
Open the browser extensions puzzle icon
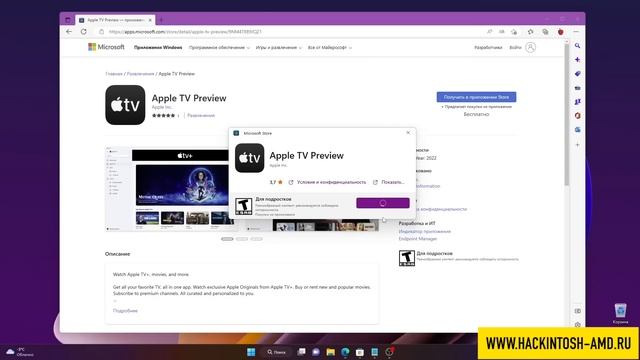pos(531,31)
